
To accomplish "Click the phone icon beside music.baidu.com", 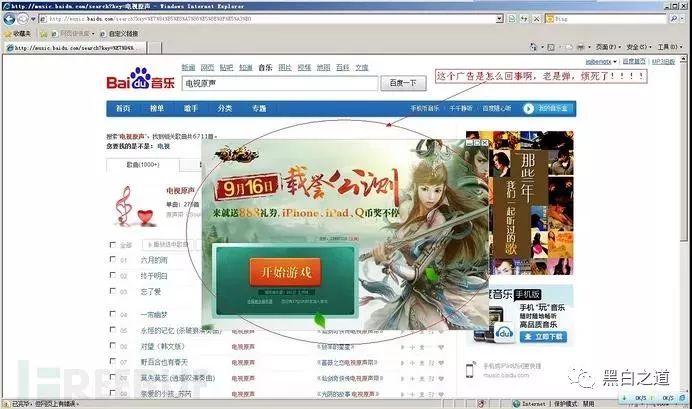I will tap(470, 370).
